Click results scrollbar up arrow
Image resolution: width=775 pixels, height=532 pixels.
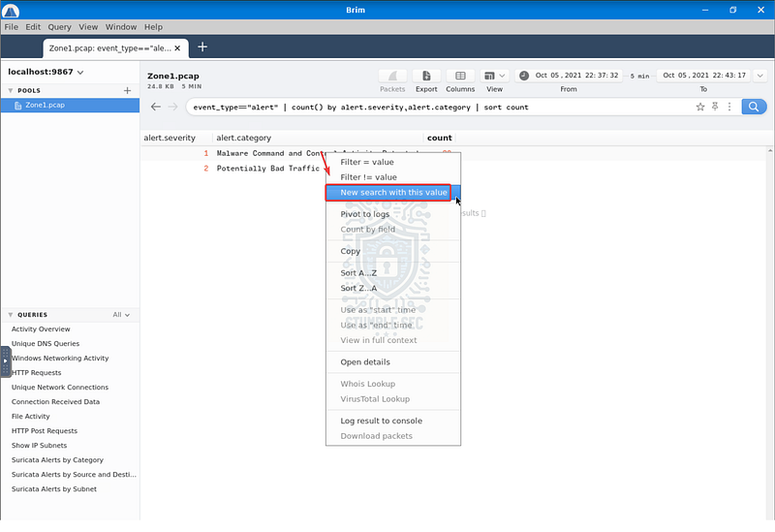(770, 150)
